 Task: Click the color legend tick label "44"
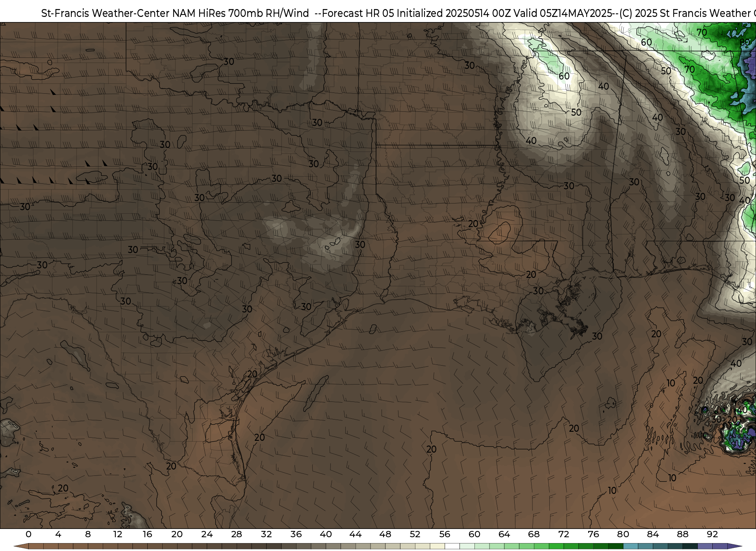coord(356,534)
